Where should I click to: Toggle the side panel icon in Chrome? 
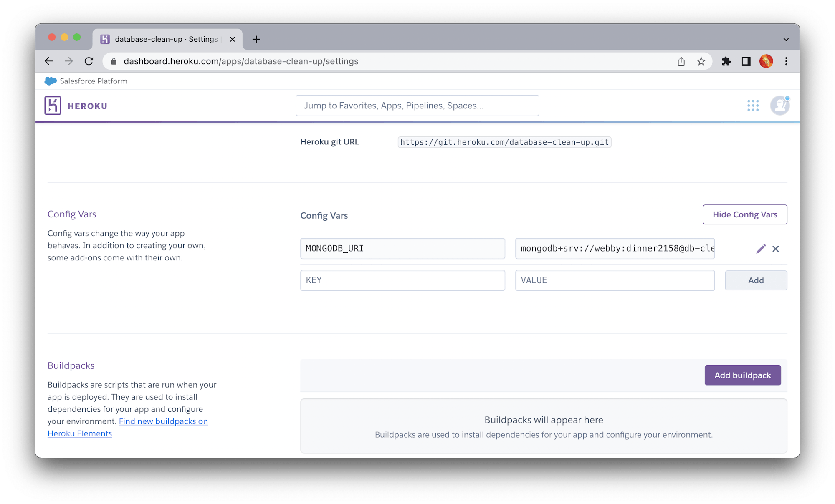[x=746, y=61]
